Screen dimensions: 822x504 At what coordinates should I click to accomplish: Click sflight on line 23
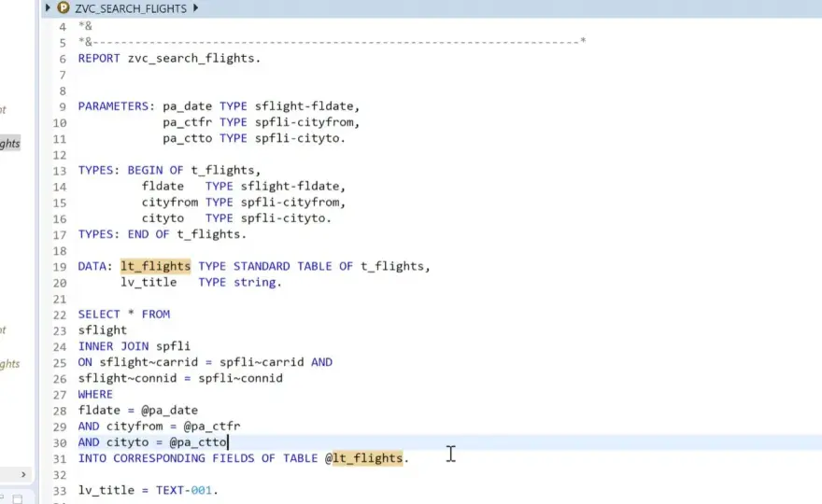(x=103, y=330)
